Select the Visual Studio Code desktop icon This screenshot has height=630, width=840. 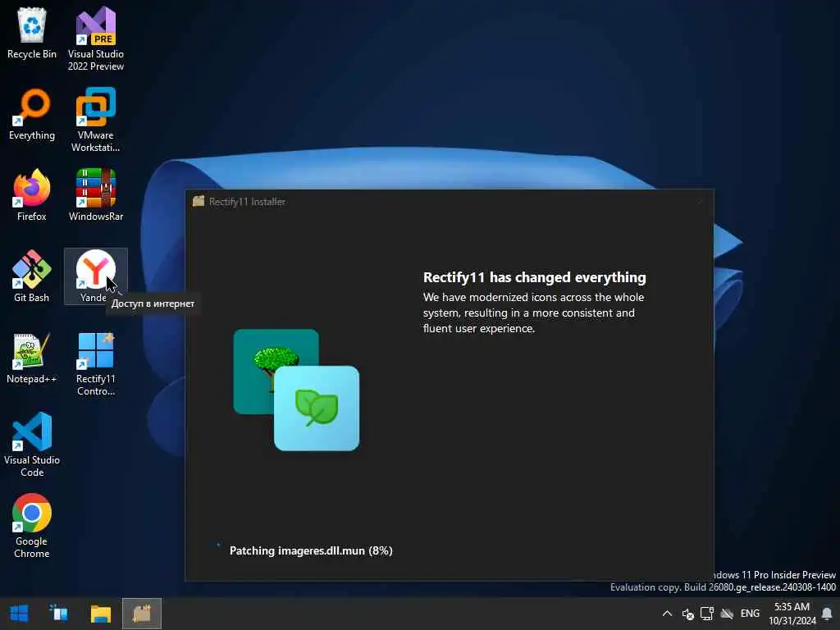point(32,445)
